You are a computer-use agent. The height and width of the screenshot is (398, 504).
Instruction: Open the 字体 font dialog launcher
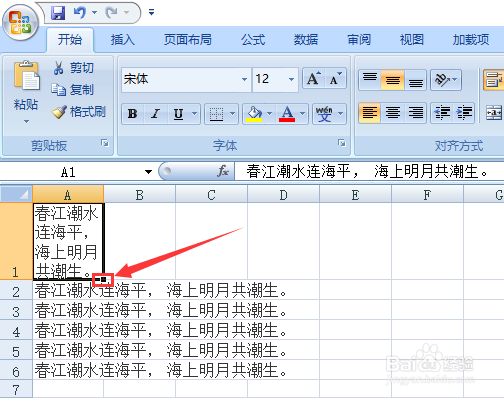341,144
